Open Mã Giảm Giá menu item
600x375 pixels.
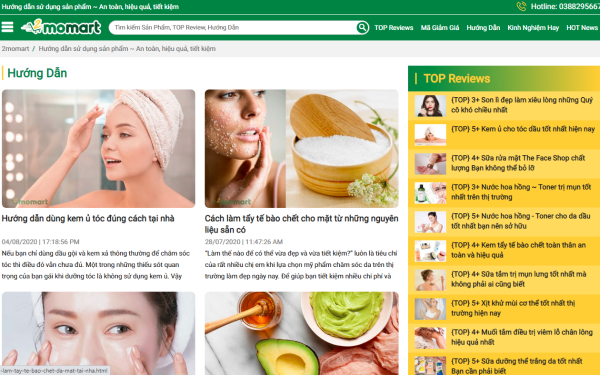(440, 28)
